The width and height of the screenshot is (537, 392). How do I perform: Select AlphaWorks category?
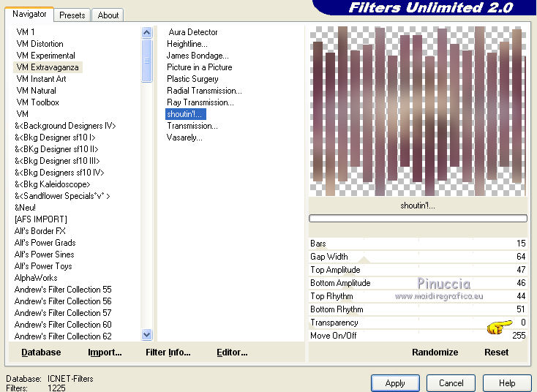click(36, 278)
